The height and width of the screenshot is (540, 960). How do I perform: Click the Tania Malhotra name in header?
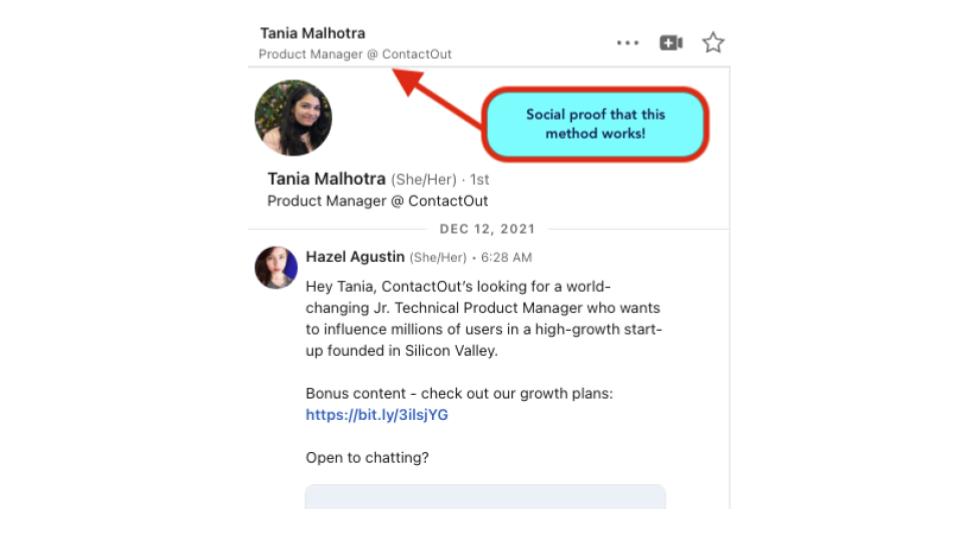pos(312,33)
